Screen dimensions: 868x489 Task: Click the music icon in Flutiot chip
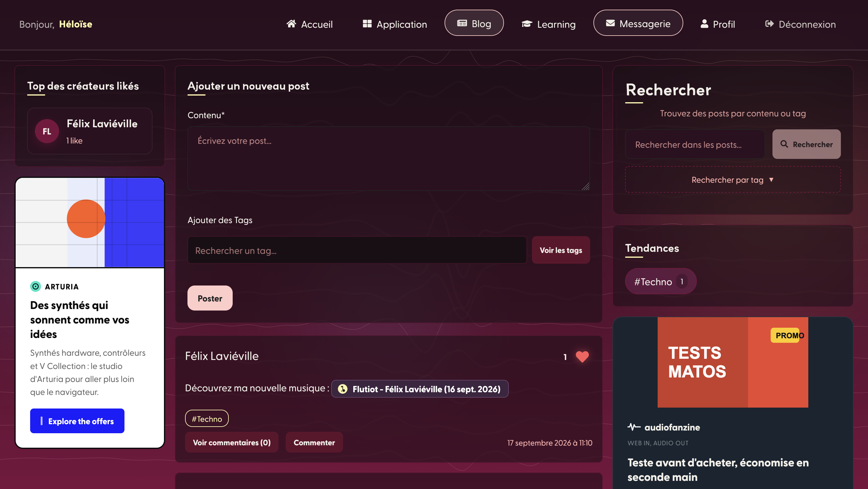coord(342,389)
